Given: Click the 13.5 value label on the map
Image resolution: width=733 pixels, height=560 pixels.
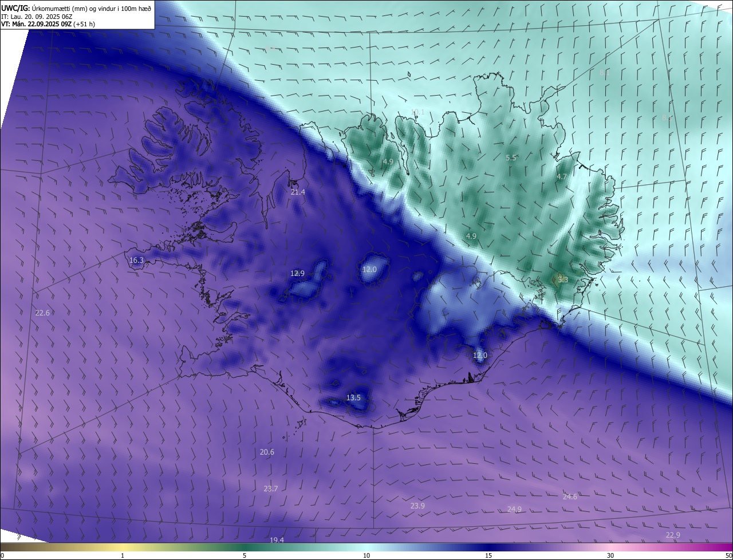Looking at the screenshot, I should 353,397.
